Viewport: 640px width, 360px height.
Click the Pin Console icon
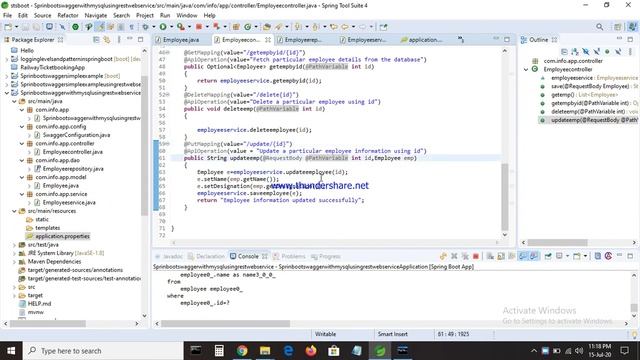click(548, 256)
